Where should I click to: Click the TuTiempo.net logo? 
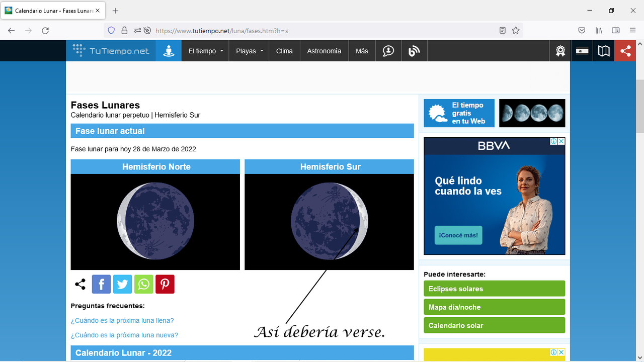(x=111, y=51)
